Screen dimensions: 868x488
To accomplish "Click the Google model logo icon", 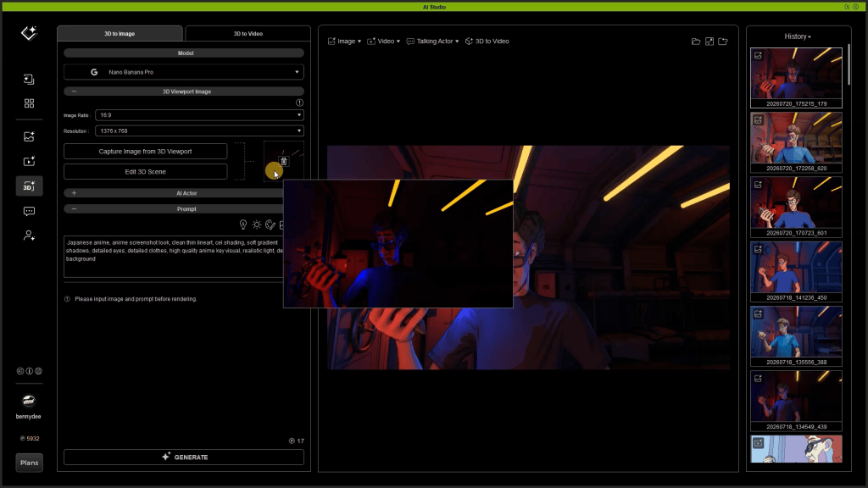I will point(94,72).
